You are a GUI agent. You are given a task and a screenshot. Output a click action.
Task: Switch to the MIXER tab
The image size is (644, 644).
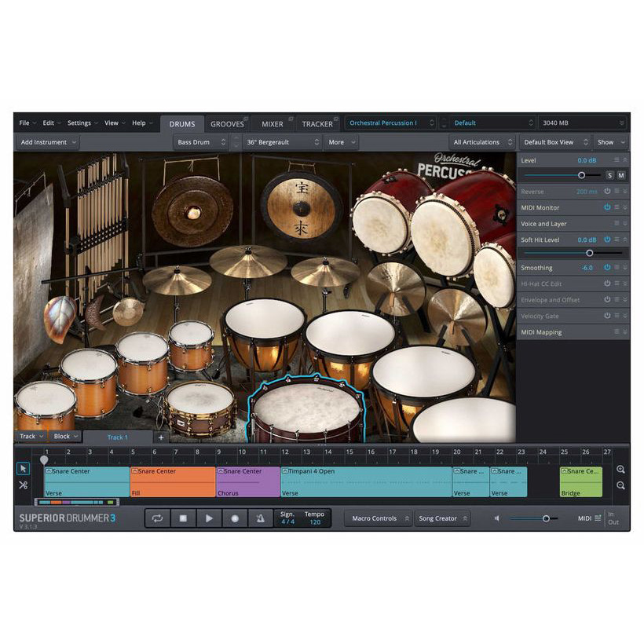[273, 123]
